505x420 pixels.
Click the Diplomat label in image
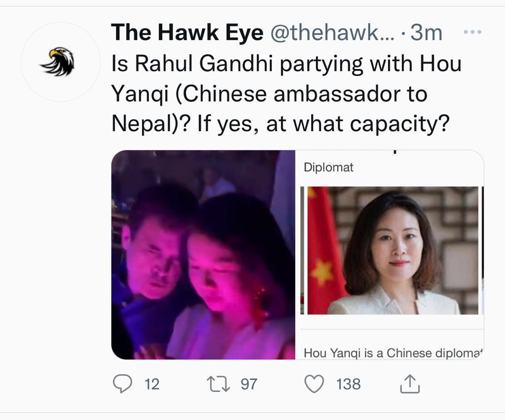pyautogui.click(x=328, y=167)
